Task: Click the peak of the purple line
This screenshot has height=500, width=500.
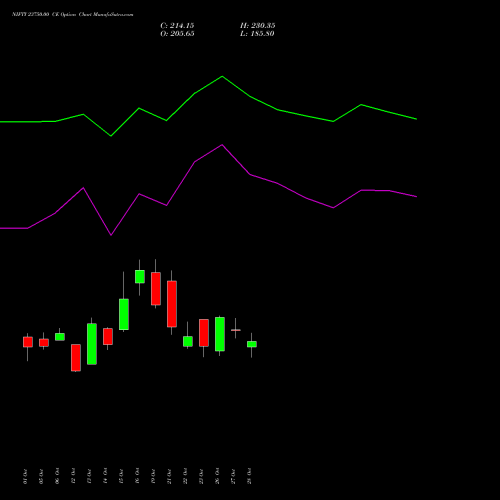Action: point(222,145)
